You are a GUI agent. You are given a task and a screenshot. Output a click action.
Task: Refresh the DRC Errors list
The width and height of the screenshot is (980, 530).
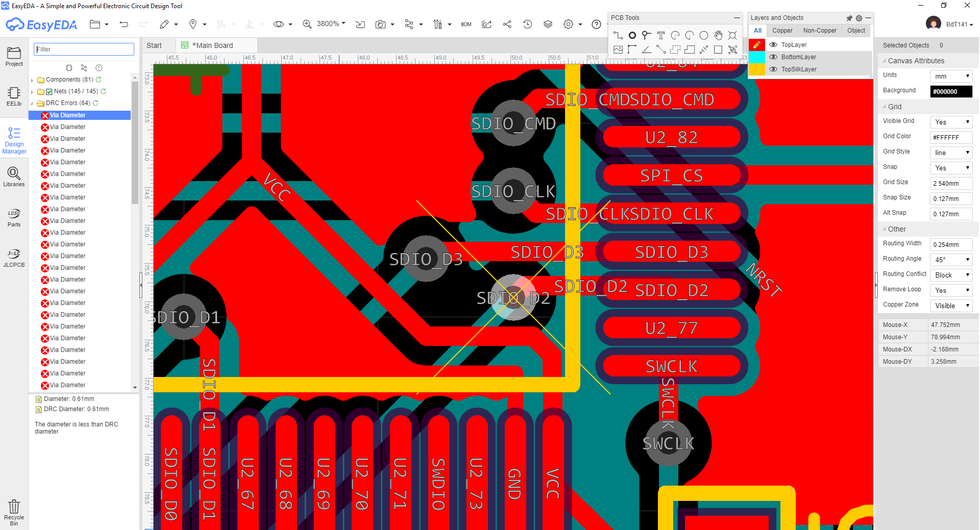click(95, 103)
